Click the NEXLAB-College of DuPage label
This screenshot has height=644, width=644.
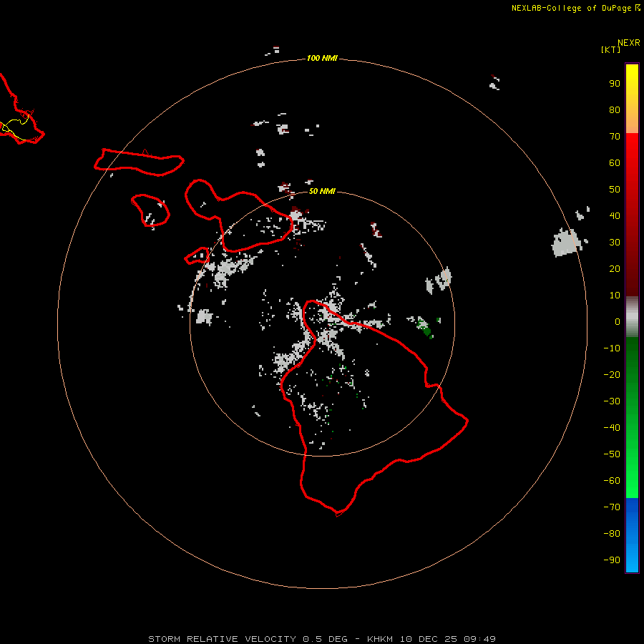pyautogui.click(x=575, y=8)
